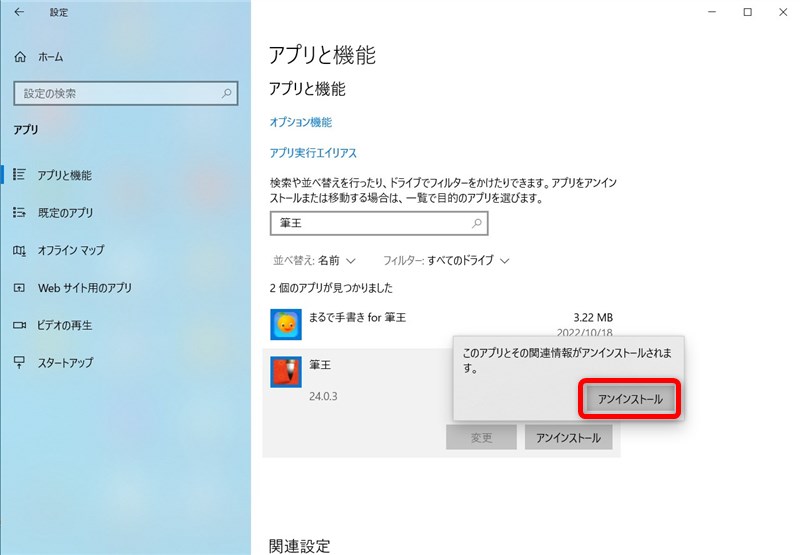This screenshot has width=800, height=555.
Task: Click the map icon beside オフライン マップ
Action: click(19, 250)
